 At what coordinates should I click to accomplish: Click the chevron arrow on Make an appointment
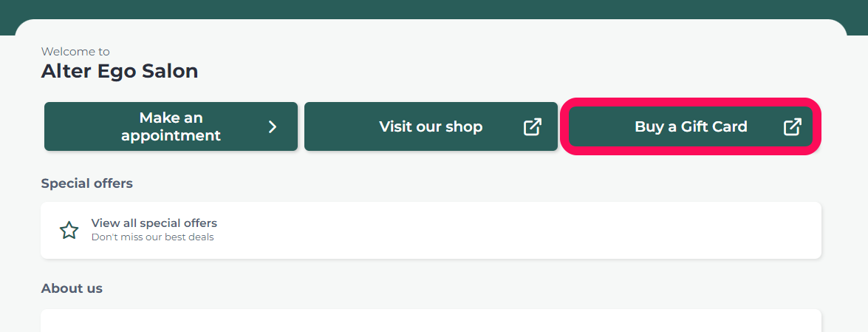[x=273, y=127]
